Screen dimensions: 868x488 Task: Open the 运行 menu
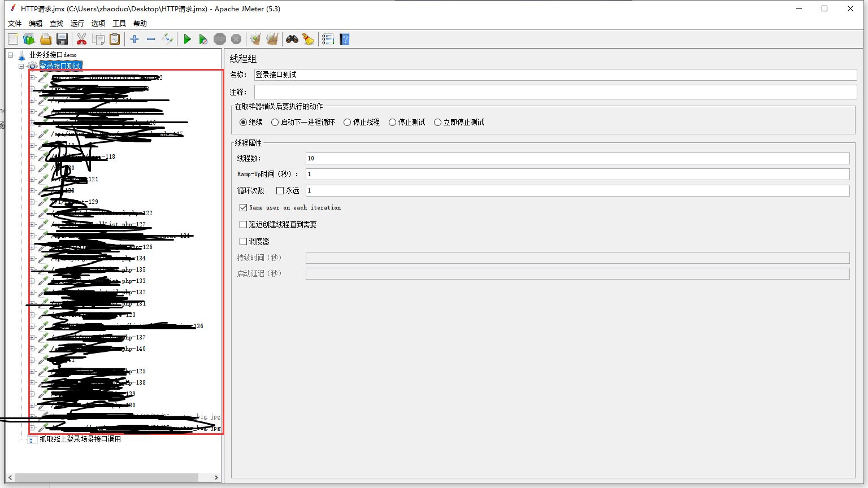coord(77,24)
